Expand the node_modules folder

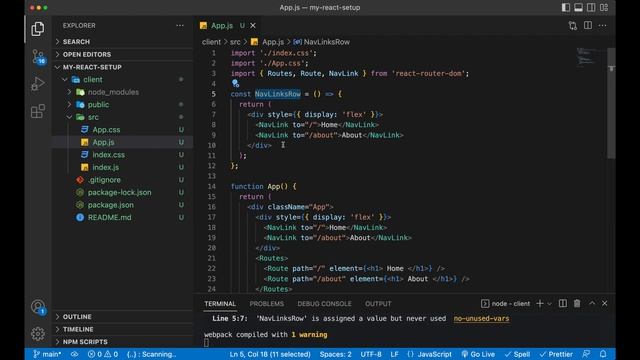122,92
